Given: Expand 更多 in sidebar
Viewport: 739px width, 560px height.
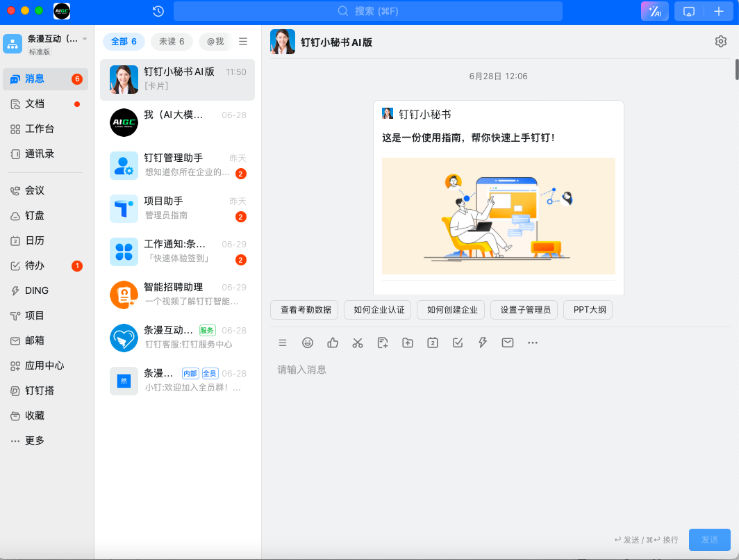Looking at the screenshot, I should 45,440.
